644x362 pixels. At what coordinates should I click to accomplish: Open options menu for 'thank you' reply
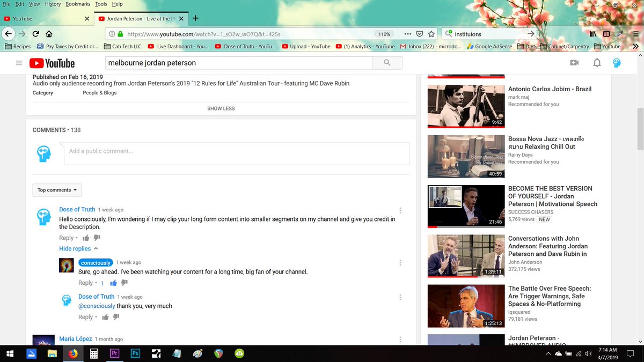click(x=400, y=297)
